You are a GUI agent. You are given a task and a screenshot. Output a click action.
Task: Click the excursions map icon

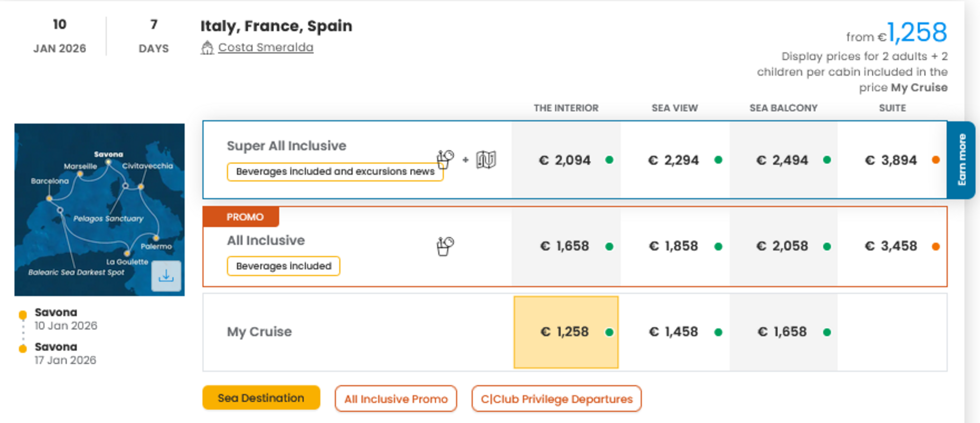486,159
